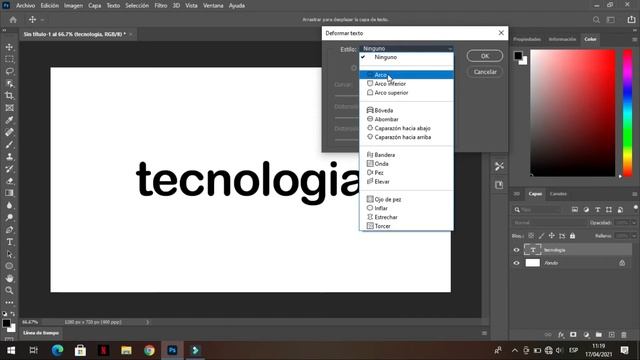Image resolution: width=640 pixels, height=360 pixels.
Task: Open the Windows Start menu
Action: (11, 350)
